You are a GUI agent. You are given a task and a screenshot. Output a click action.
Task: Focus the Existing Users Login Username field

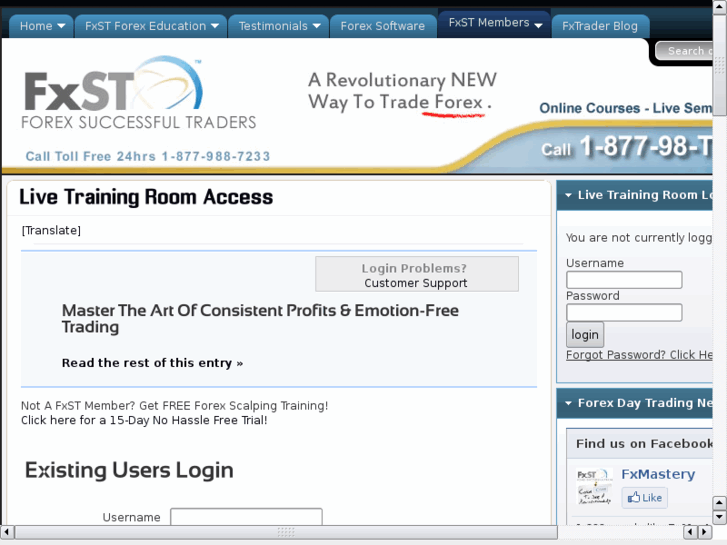(246, 516)
